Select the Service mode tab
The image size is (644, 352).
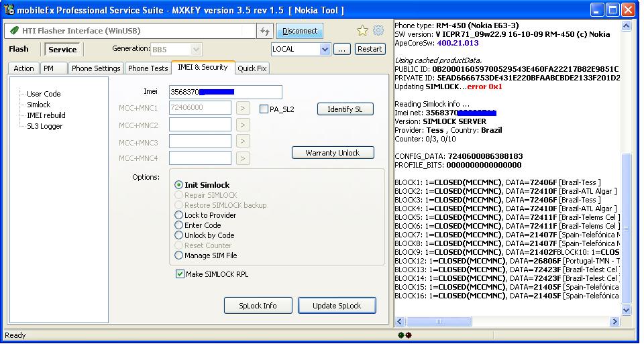click(62, 49)
